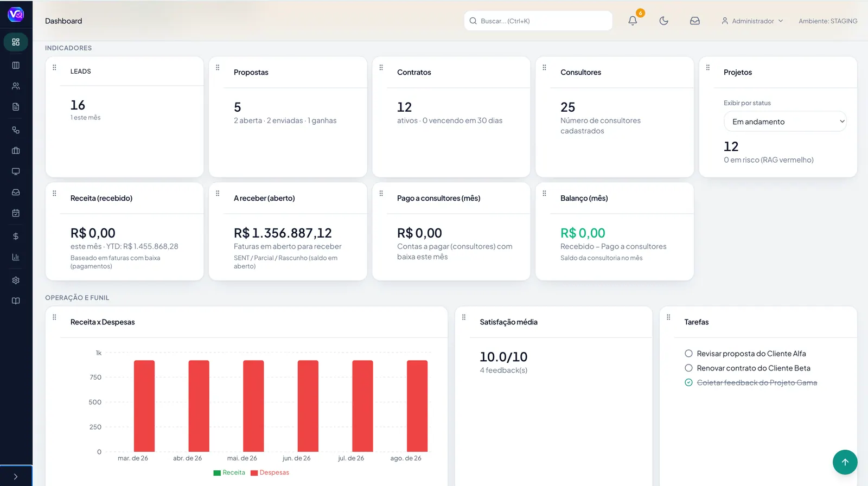Open the dashboard grid icon in sidebar
This screenshot has height=486, width=868.
pyautogui.click(x=16, y=42)
